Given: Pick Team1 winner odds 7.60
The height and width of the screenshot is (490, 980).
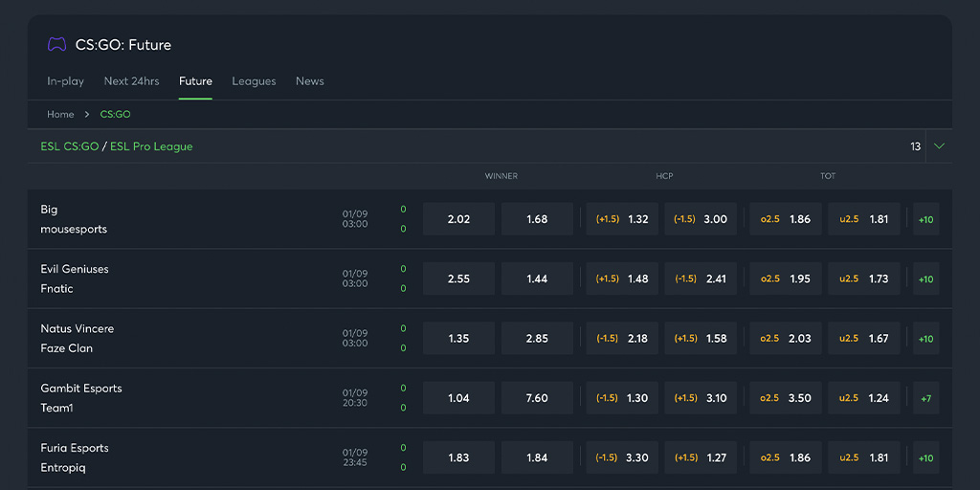Looking at the screenshot, I should tap(537, 397).
